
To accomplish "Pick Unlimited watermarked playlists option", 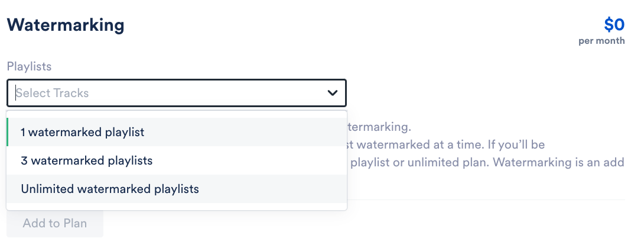I will point(110,189).
